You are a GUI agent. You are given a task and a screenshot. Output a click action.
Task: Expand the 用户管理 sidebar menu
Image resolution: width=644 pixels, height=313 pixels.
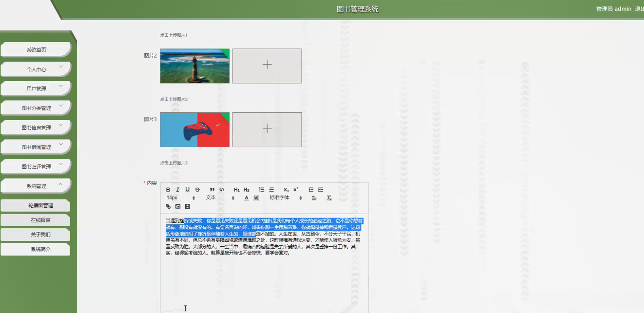coord(36,89)
